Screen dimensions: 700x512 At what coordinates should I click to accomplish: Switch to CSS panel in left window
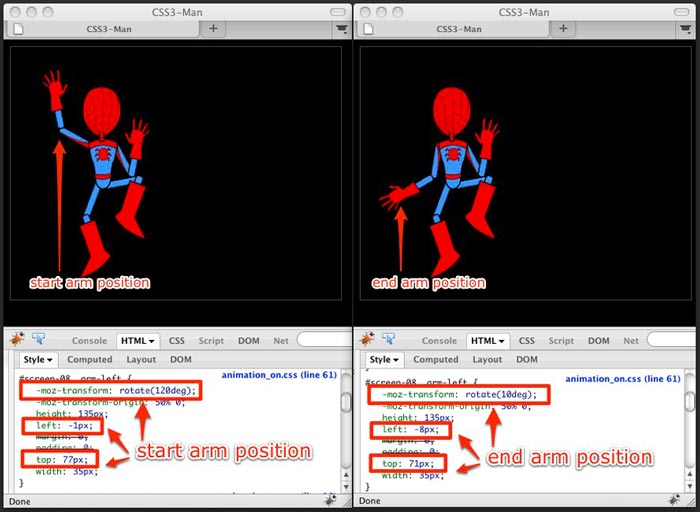point(176,341)
